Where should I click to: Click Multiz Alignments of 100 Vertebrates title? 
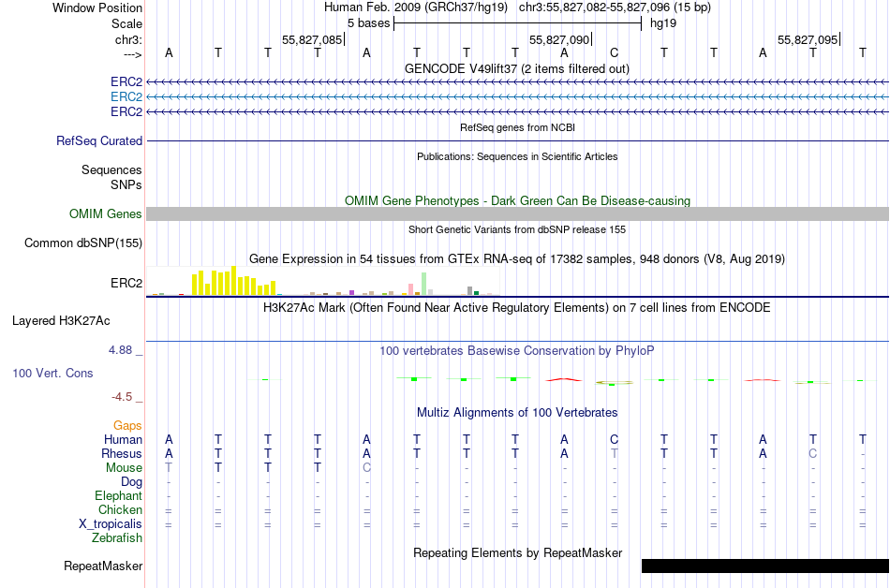517,412
